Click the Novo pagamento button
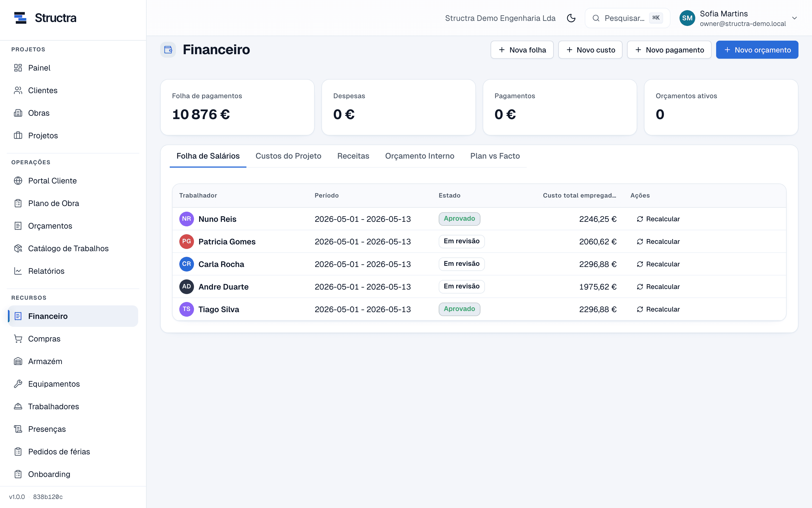 [669, 50]
